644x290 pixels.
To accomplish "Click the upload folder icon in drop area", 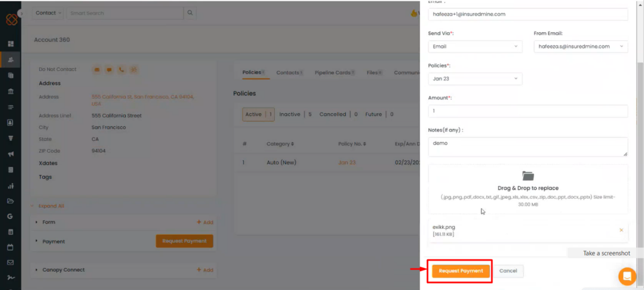I will [x=528, y=176].
